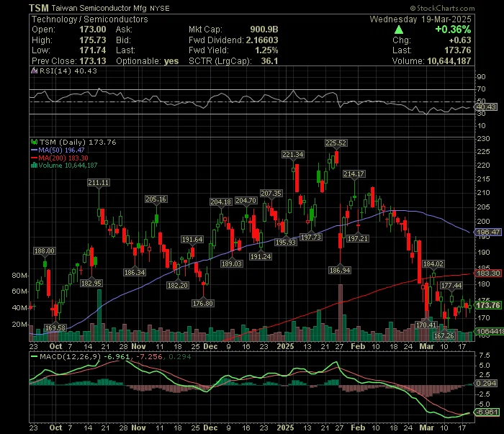Click the 186.34 low label
Viewport: 504px width, 434px height.
(135, 272)
